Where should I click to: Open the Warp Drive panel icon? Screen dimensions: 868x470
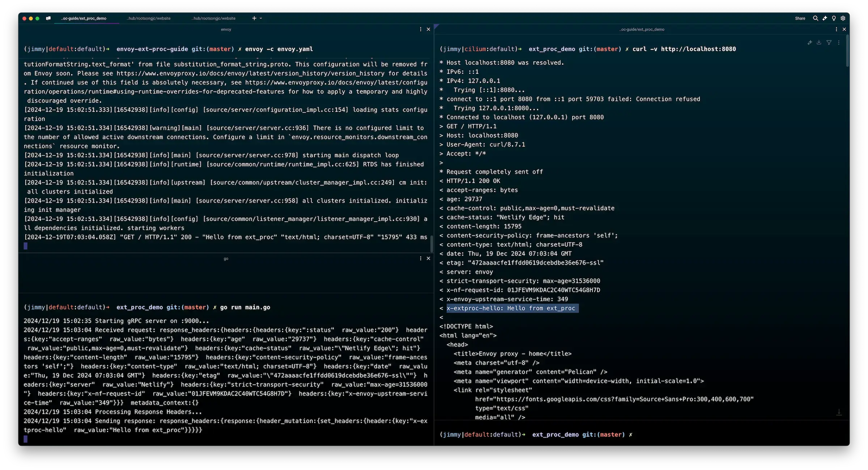48,18
